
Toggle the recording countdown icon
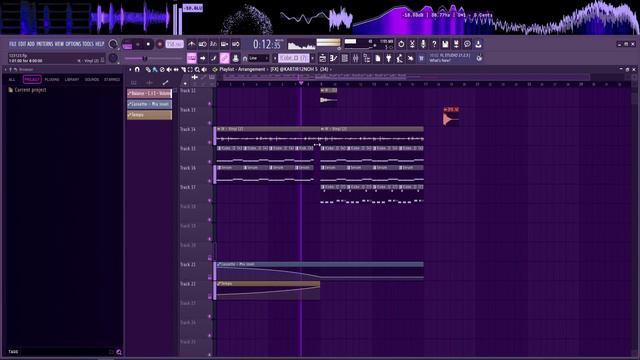pos(213,44)
